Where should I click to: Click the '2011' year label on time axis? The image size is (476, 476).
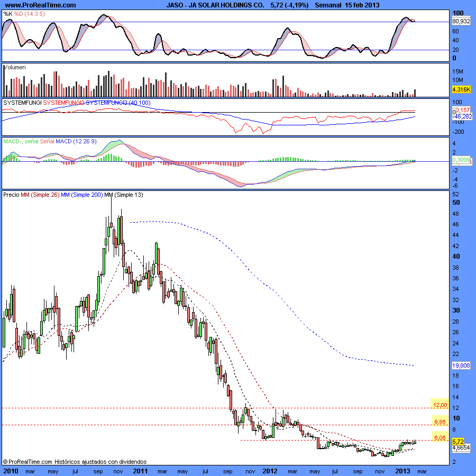coord(140,471)
